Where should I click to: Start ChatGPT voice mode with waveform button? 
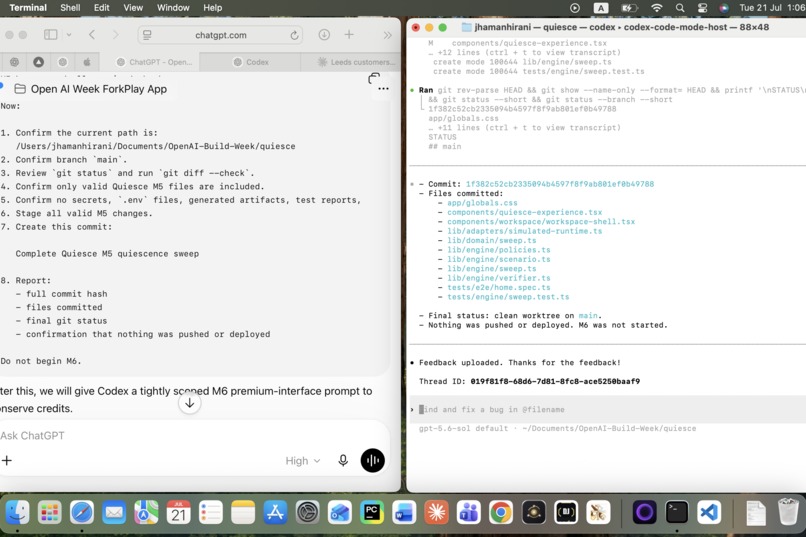pos(373,460)
